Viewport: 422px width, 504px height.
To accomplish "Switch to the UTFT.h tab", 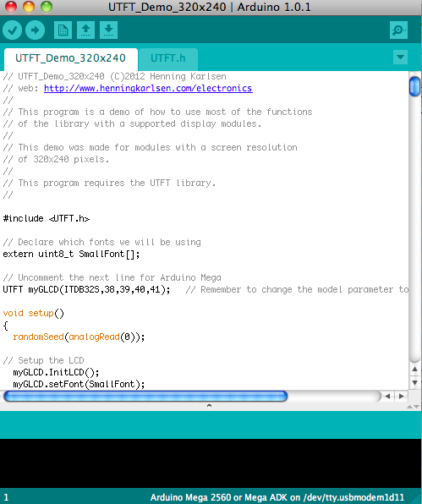I will click(168, 58).
